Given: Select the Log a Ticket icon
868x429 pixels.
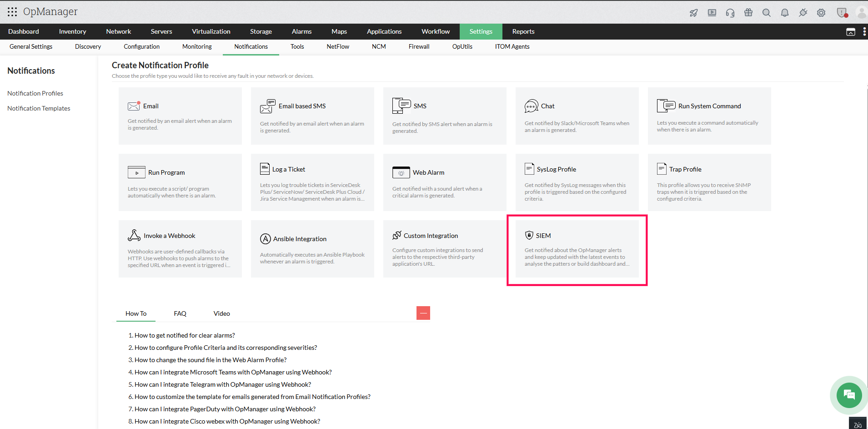Looking at the screenshot, I should tap(265, 169).
